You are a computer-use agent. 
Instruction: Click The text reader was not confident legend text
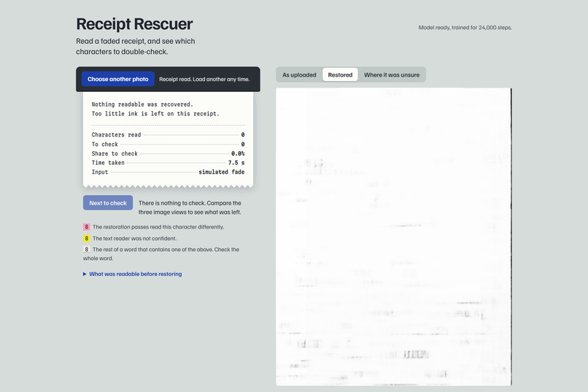coord(135,238)
